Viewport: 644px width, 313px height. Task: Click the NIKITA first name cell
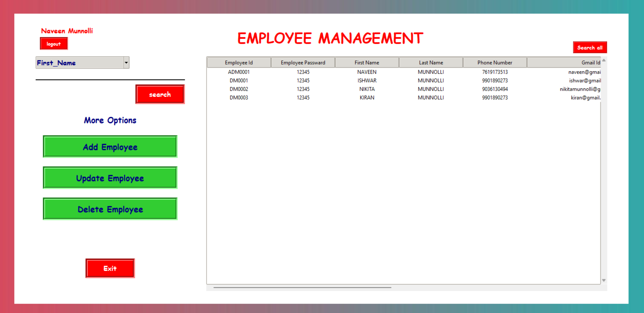click(x=367, y=89)
